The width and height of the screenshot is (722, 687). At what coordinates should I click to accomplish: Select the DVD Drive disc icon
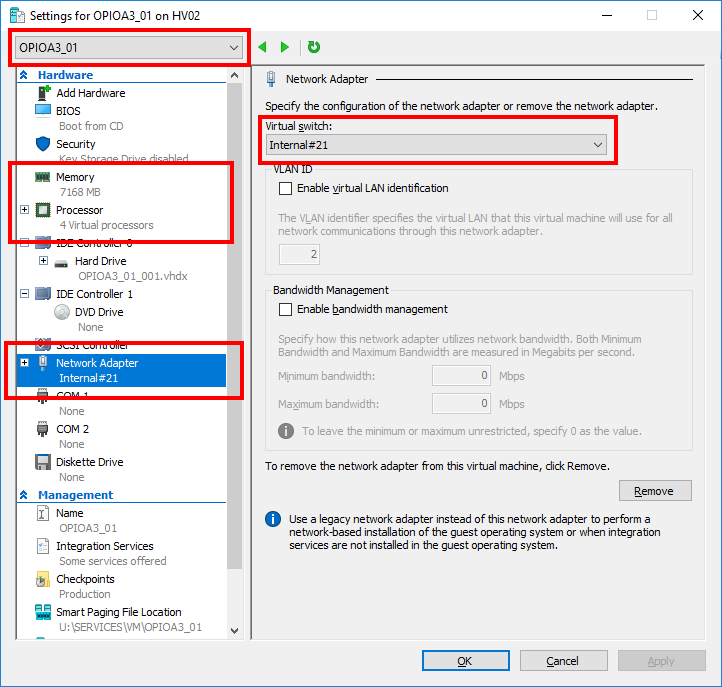(62, 312)
